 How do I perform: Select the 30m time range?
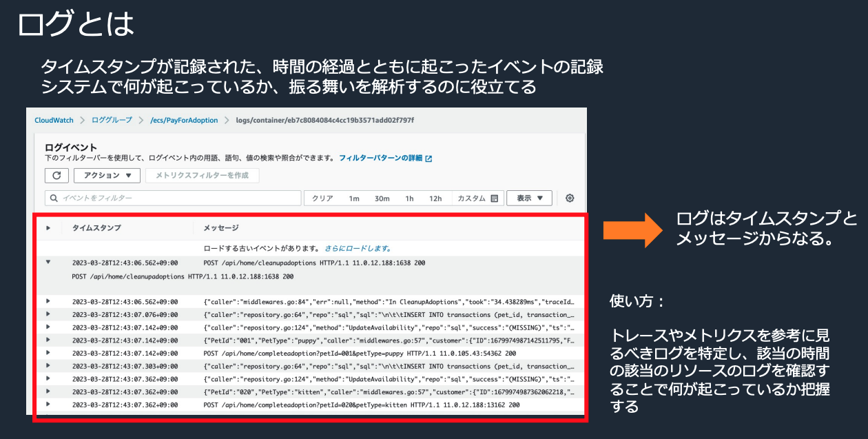[x=382, y=198]
